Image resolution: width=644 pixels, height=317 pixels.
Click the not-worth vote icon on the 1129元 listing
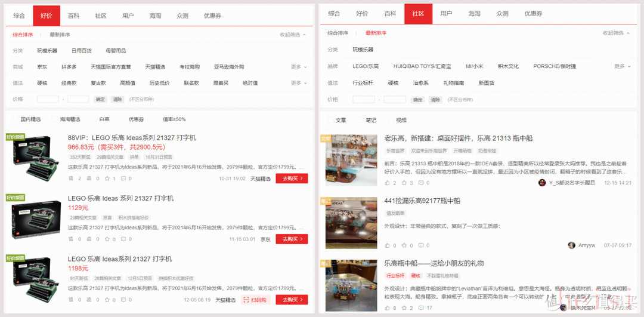[89, 239]
